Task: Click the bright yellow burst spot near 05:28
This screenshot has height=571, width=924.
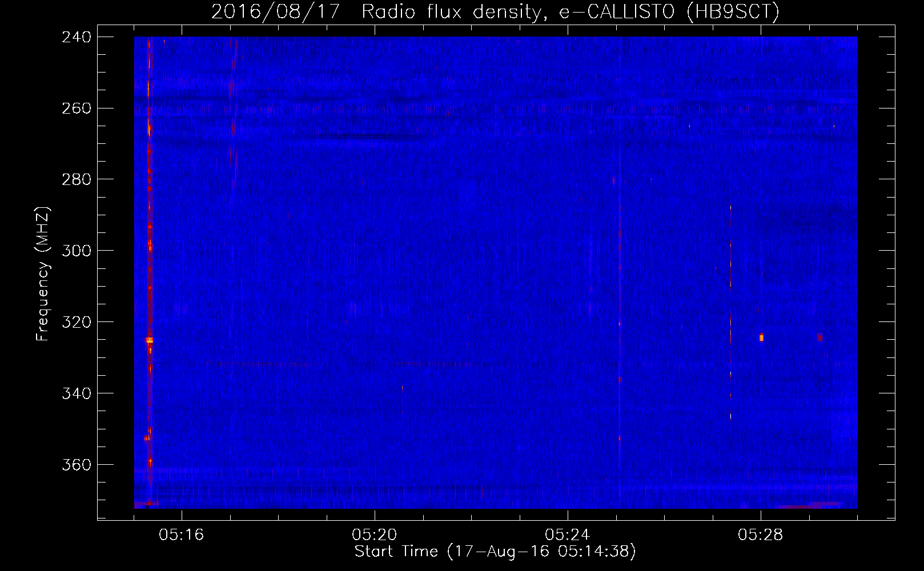Action: pos(761,337)
